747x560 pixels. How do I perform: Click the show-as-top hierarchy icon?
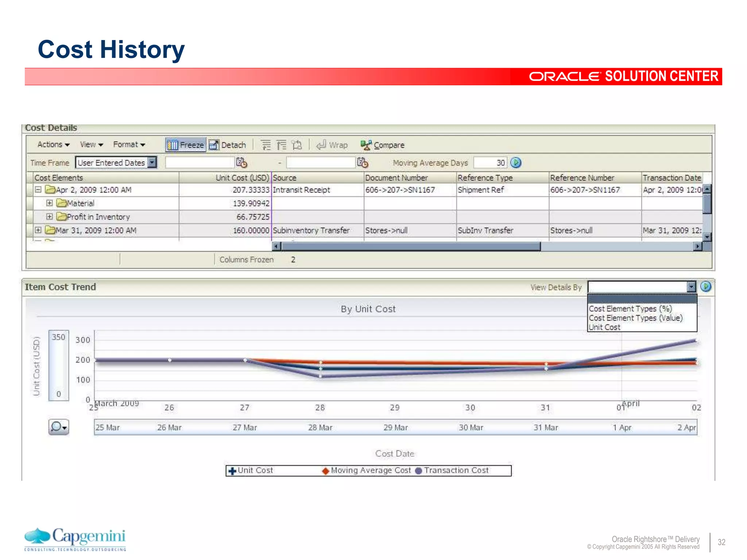(297, 145)
